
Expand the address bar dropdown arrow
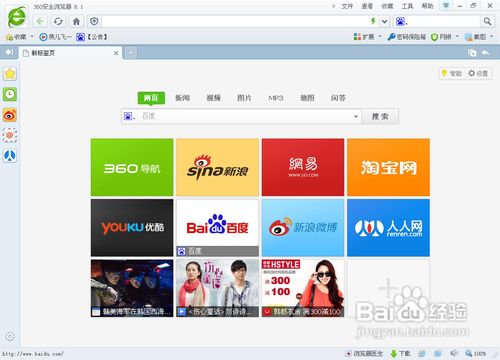point(384,22)
